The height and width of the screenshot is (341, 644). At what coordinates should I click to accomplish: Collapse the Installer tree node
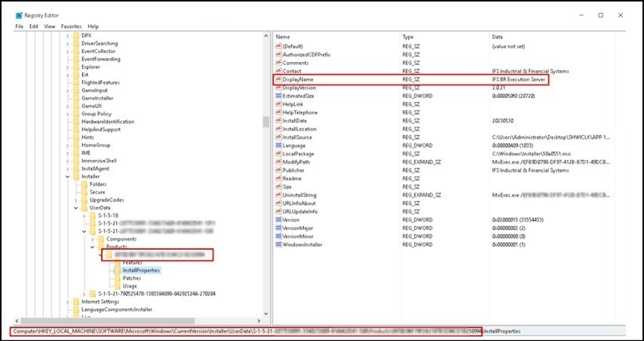point(66,177)
